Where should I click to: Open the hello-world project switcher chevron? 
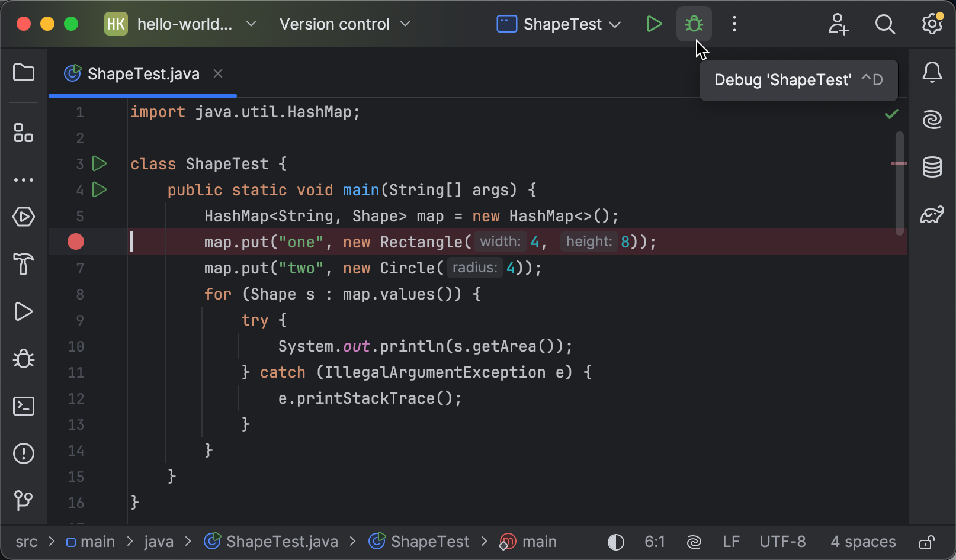[x=251, y=24]
